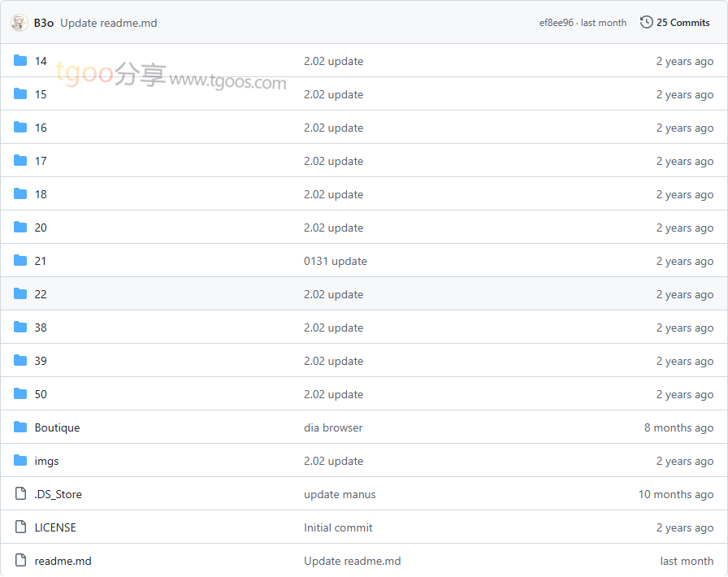Click the imgs folder icon
The width and height of the screenshot is (728, 577).
(x=20, y=461)
